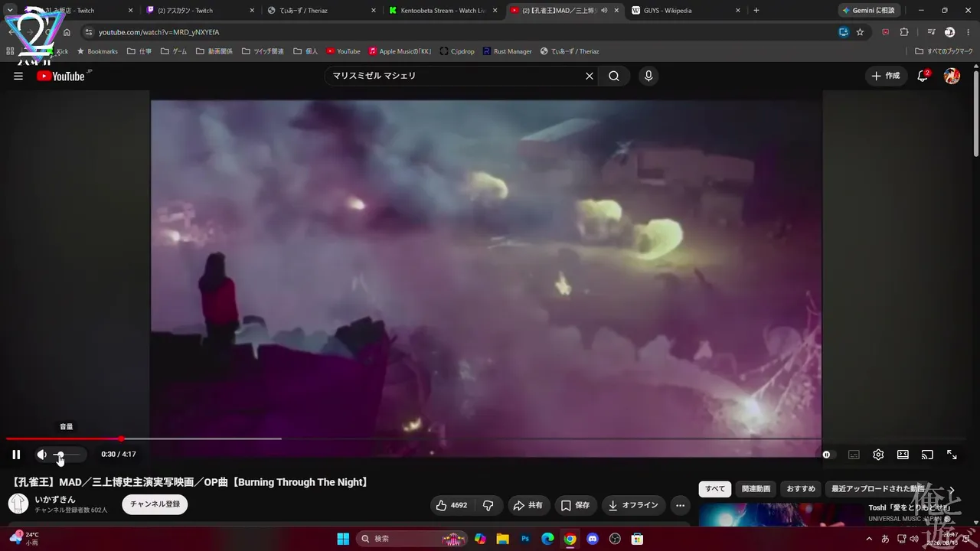This screenshot has height=551, width=980.
Task: Start voice search with the microphone
Action: coord(648,76)
